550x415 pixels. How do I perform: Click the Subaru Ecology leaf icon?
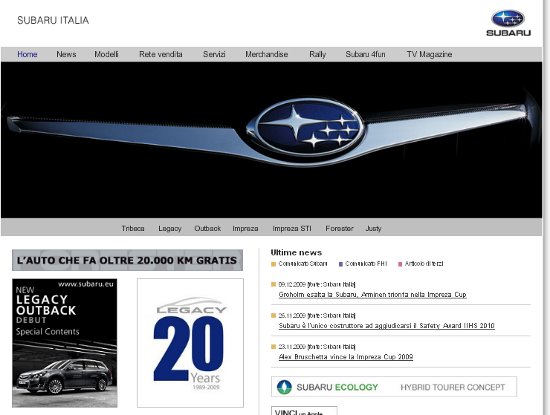[x=284, y=387]
